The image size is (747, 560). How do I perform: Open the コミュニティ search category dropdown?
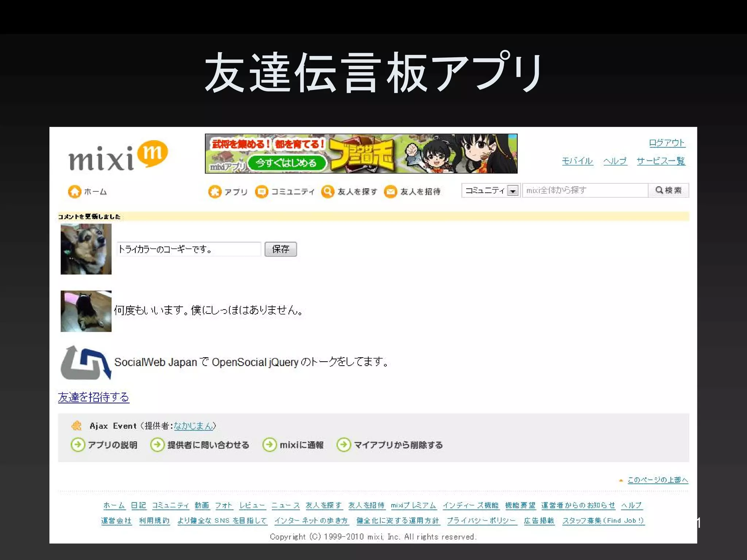(x=491, y=190)
